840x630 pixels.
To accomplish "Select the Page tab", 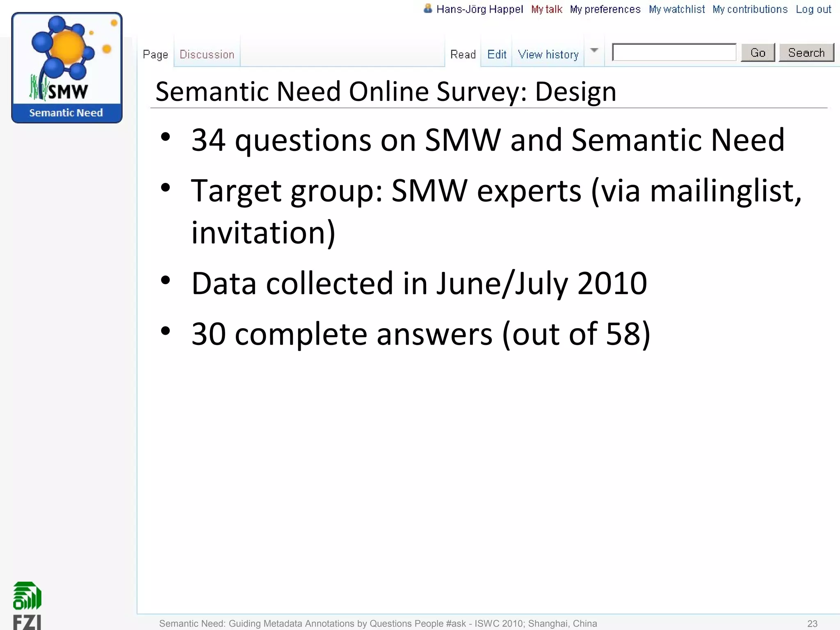I will click(155, 54).
